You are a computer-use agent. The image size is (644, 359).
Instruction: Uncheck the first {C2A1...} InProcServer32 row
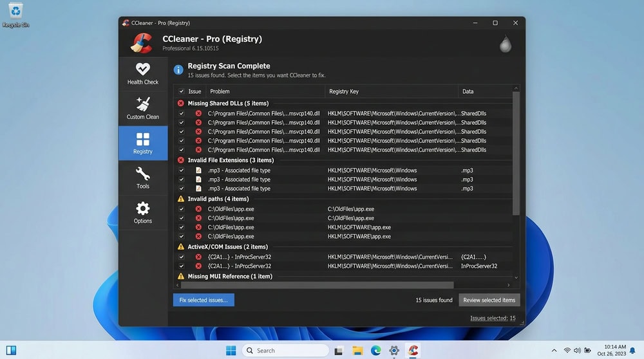181,257
